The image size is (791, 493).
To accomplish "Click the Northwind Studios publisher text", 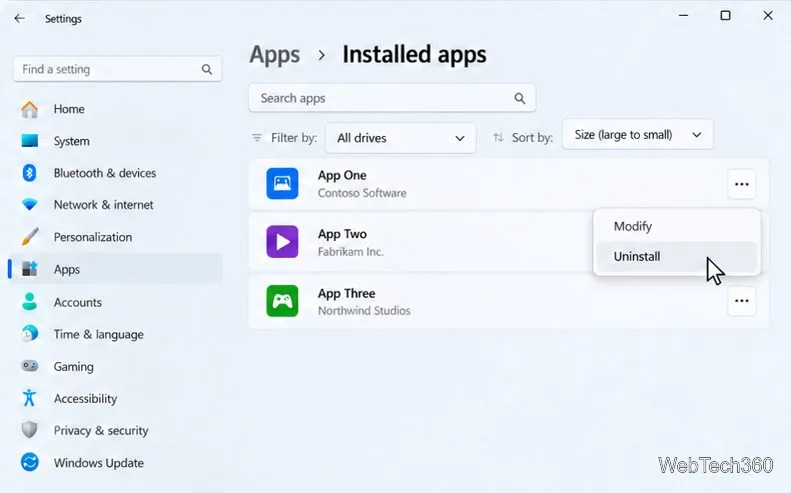I will coord(364,311).
